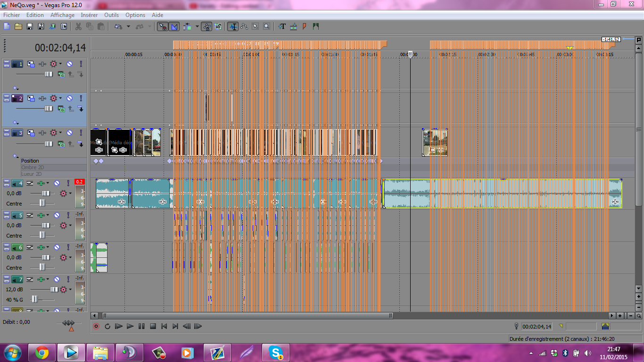Solo video track 2
Image resolution: width=644 pixels, height=362 pixels.
point(81,99)
